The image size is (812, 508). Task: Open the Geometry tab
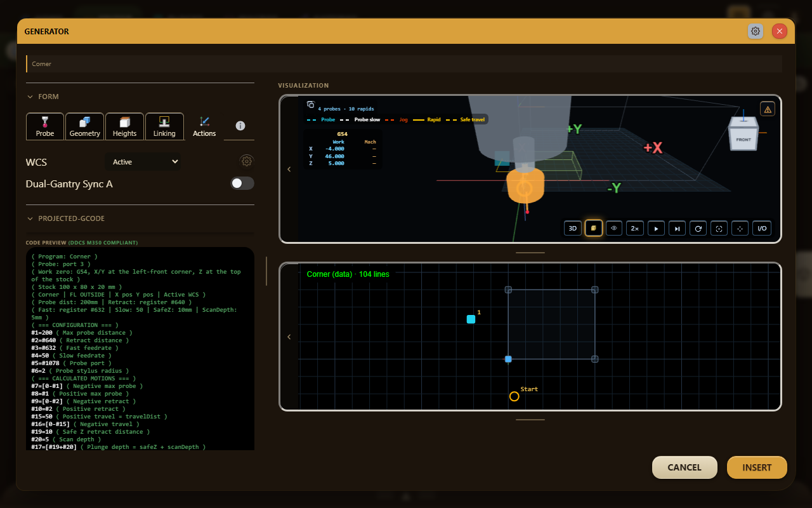85,126
